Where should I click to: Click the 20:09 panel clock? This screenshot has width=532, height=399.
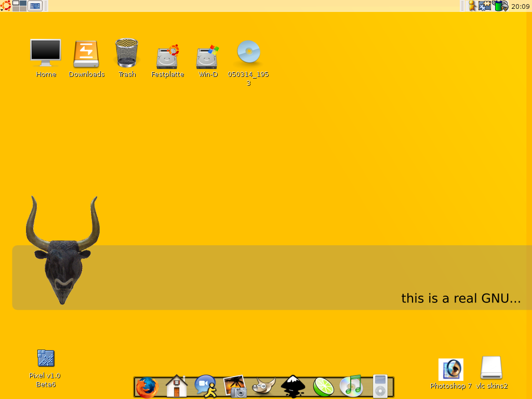[520, 6]
